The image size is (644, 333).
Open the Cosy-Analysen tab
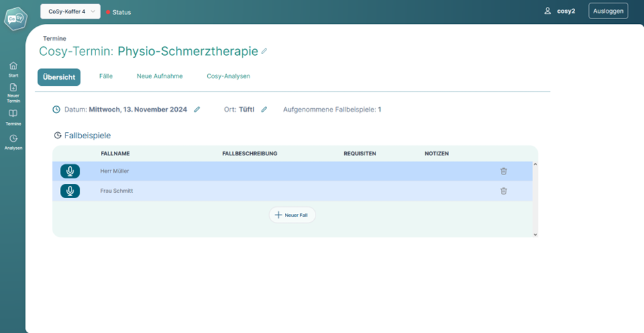point(228,76)
